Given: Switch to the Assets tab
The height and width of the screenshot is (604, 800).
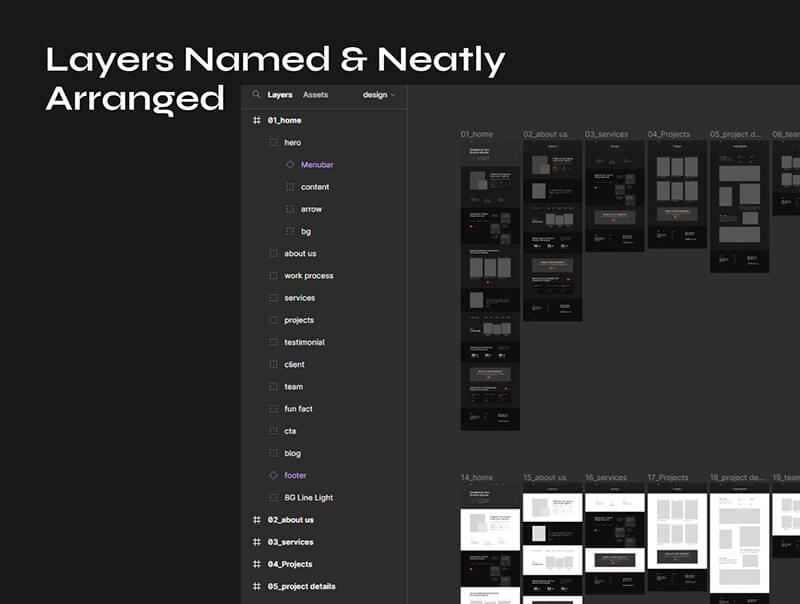Looking at the screenshot, I should coord(315,95).
